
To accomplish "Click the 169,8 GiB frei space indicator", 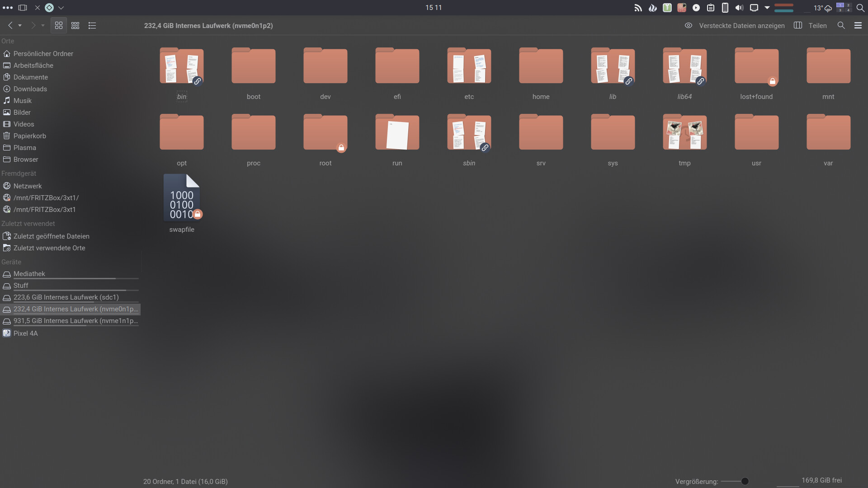I will [x=821, y=480].
